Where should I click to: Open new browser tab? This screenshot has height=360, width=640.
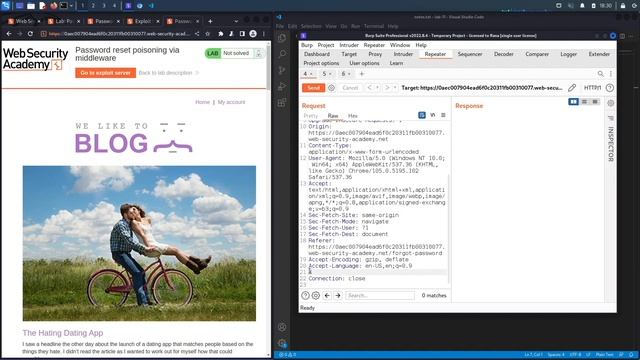pyautogui.click(x=210, y=21)
